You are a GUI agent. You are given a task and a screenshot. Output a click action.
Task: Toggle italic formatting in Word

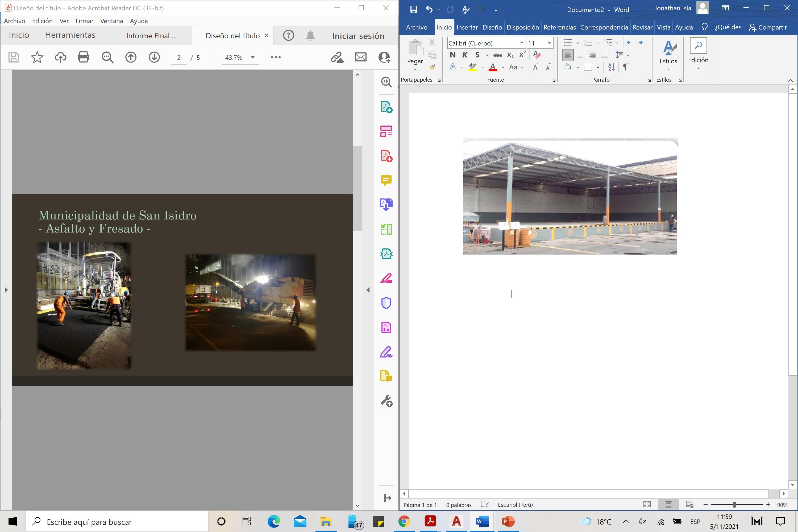point(465,55)
